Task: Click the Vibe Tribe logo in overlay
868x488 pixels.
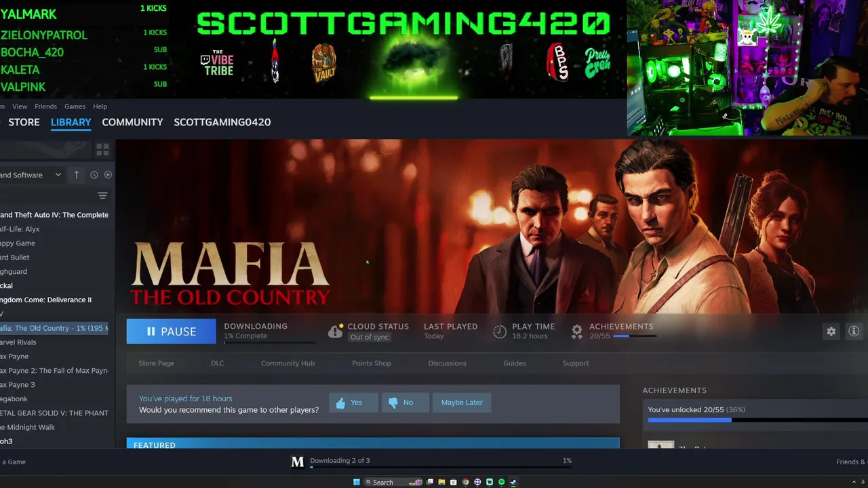Action: (x=217, y=62)
